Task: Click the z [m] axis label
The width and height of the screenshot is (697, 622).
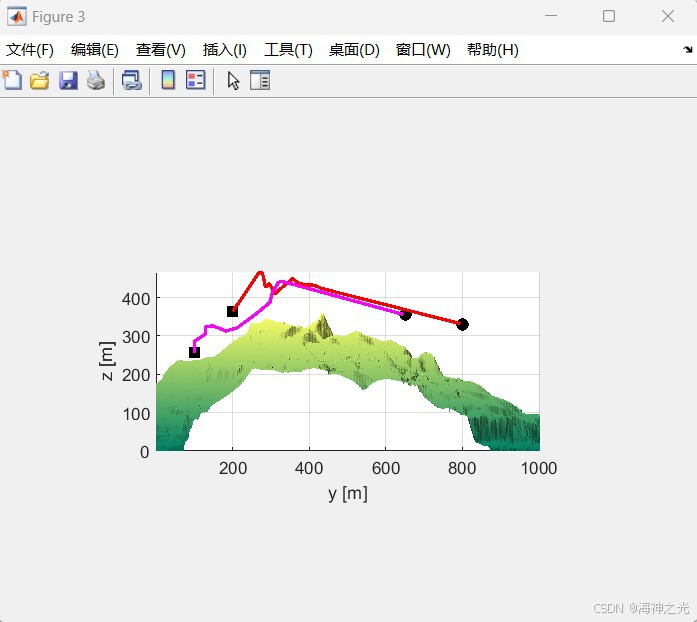Action: [x=107, y=361]
